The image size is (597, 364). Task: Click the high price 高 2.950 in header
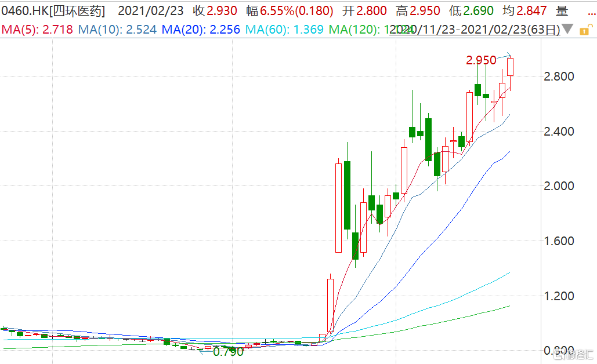coord(418,10)
